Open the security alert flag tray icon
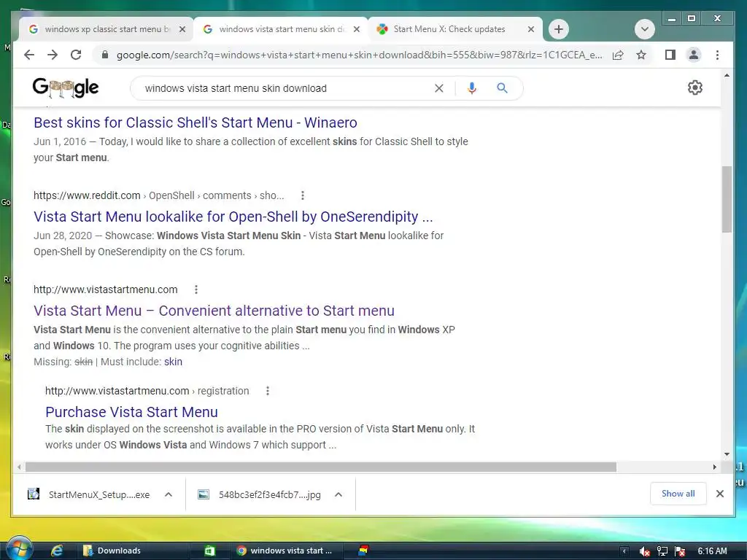Viewport: 747px width, 560px height. click(x=680, y=551)
